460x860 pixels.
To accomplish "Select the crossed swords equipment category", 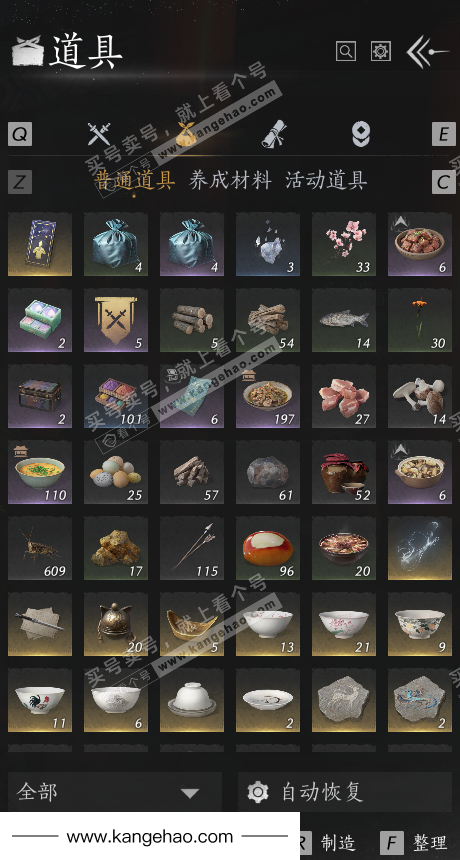I will coord(99,134).
